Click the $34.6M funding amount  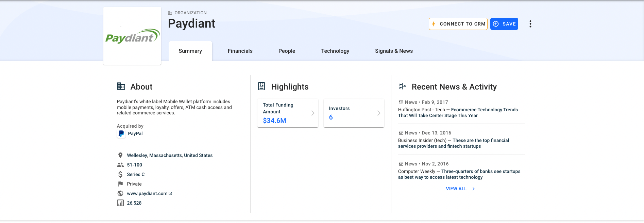tap(274, 121)
